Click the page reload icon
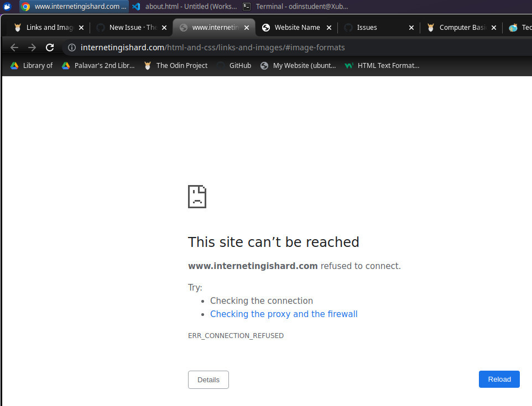 coord(49,48)
